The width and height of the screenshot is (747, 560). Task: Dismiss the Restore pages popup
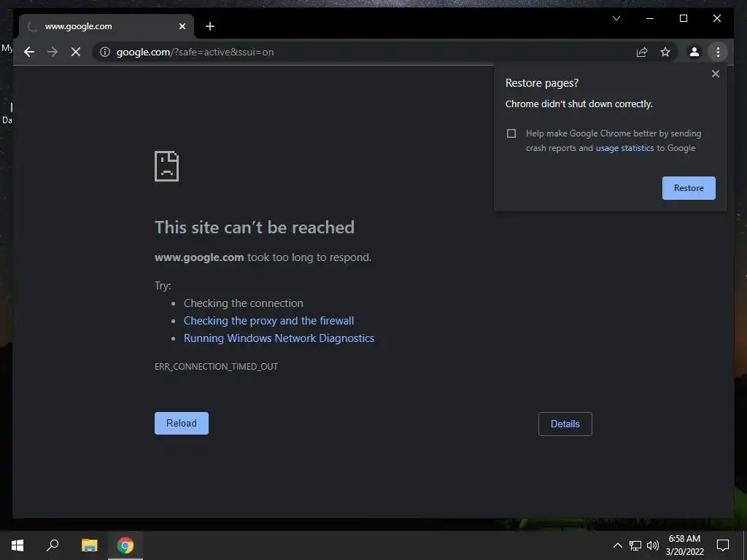point(715,74)
